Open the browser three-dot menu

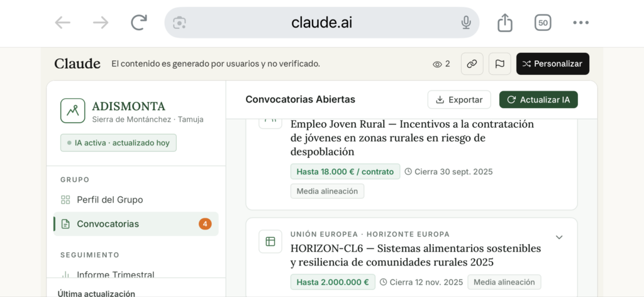pos(580,23)
